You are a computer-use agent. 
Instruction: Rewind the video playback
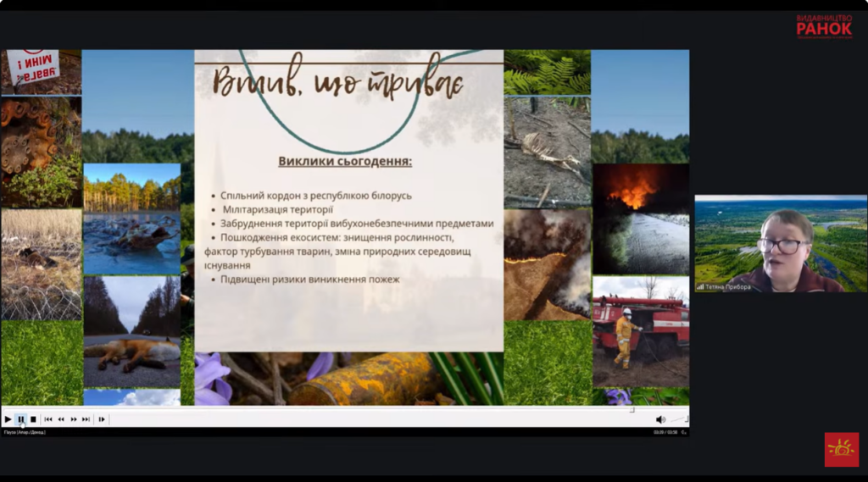coord(61,419)
